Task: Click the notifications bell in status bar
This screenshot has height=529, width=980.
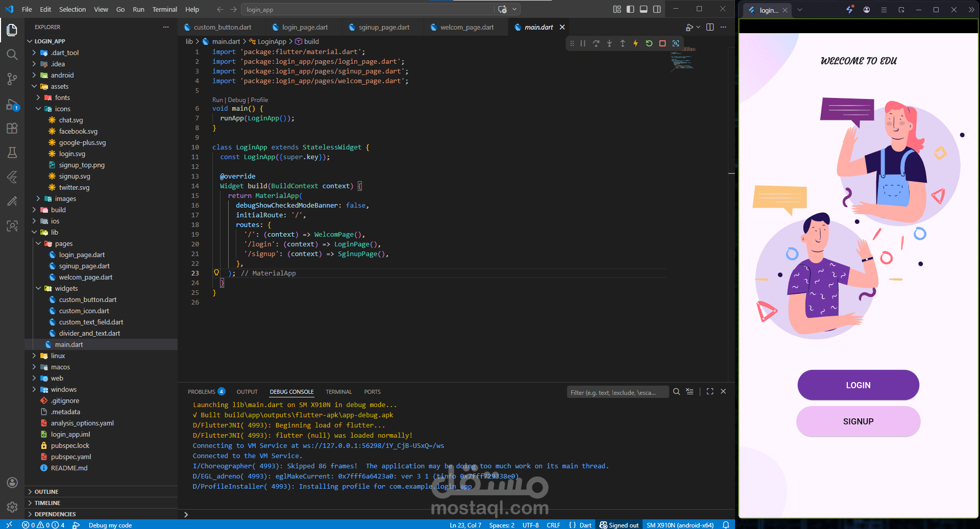Action: point(726,525)
